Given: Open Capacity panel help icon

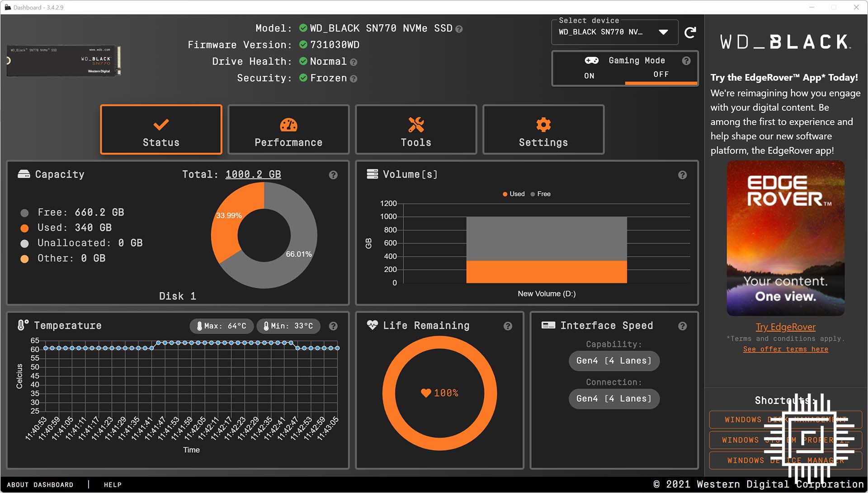Looking at the screenshot, I should [x=333, y=175].
